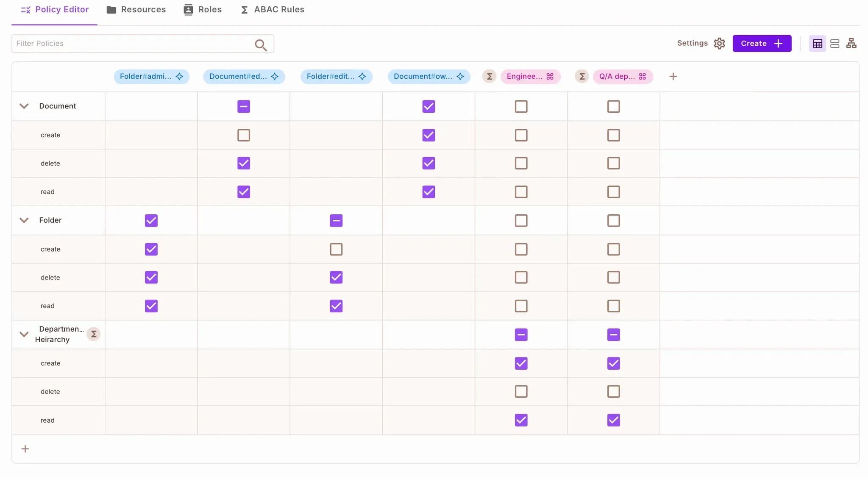Click plus icon to add column
Screen dimensions: 868x479
(x=673, y=77)
